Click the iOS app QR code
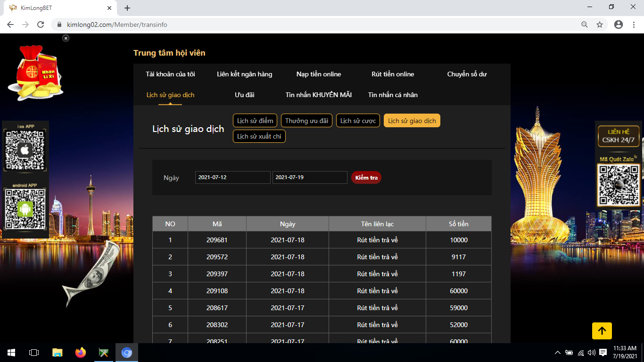The height and width of the screenshot is (362, 644). pos(25,150)
